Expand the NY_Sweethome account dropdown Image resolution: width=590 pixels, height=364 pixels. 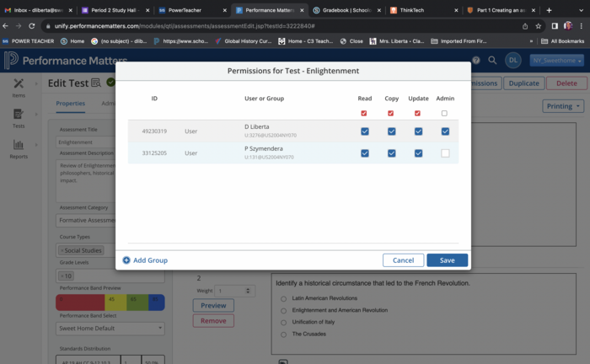(556, 60)
